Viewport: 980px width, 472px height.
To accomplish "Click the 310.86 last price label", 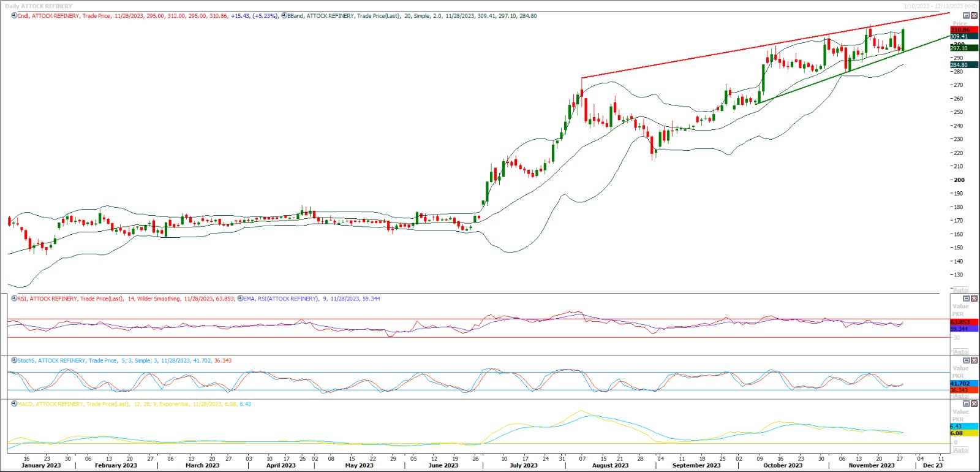I will click(964, 29).
